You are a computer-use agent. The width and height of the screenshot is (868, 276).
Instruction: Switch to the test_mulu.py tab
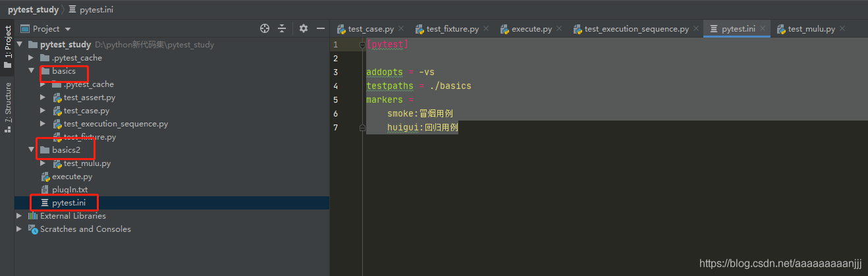tap(811, 29)
